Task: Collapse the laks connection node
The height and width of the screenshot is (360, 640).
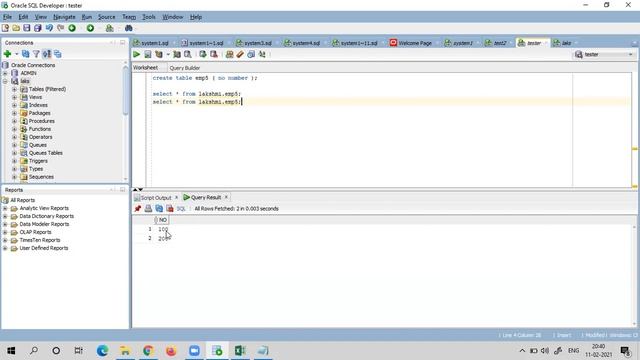Action: (5, 81)
